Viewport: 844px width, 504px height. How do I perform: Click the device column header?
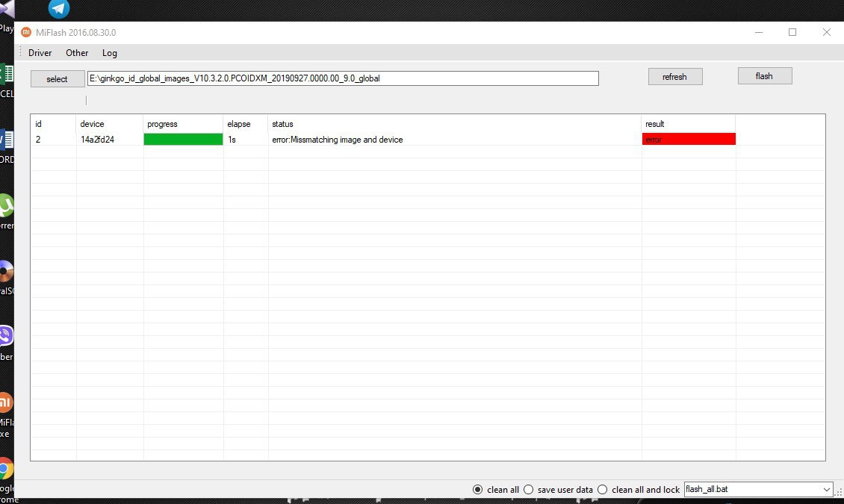(109, 124)
